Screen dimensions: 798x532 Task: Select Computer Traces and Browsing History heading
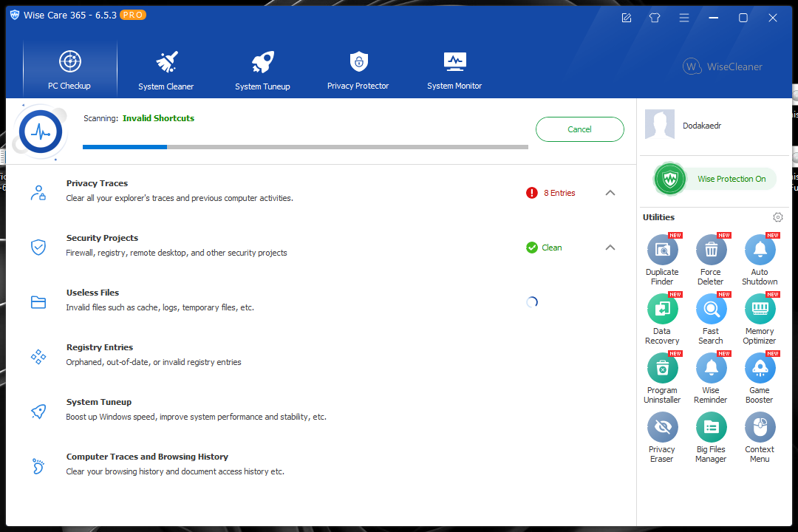pyautogui.click(x=147, y=457)
